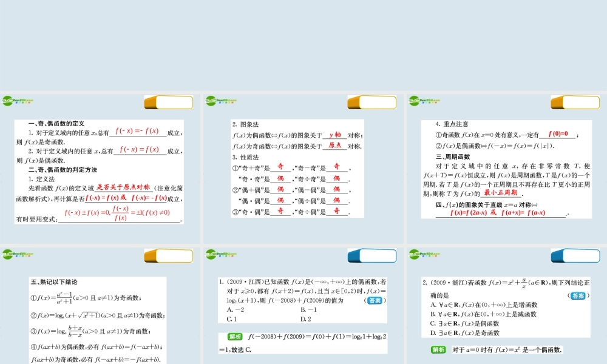Click the orange tab button on the 重点注意 slide
The height and width of the screenshot is (364, 607).
pos(575,103)
